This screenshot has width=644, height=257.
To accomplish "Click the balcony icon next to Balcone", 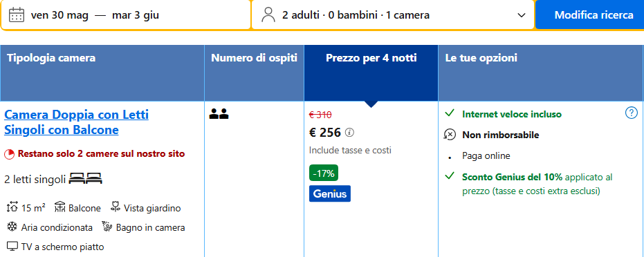I will point(60,207).
